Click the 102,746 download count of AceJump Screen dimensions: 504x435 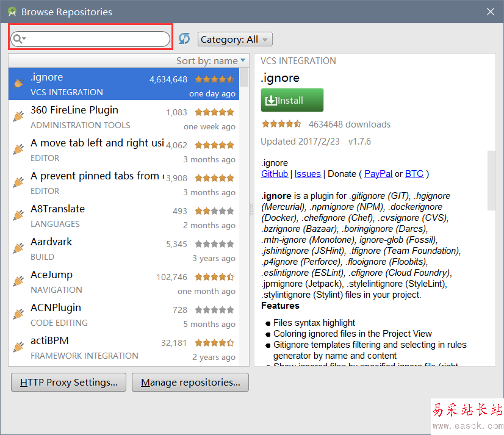(x=171, y=277)
